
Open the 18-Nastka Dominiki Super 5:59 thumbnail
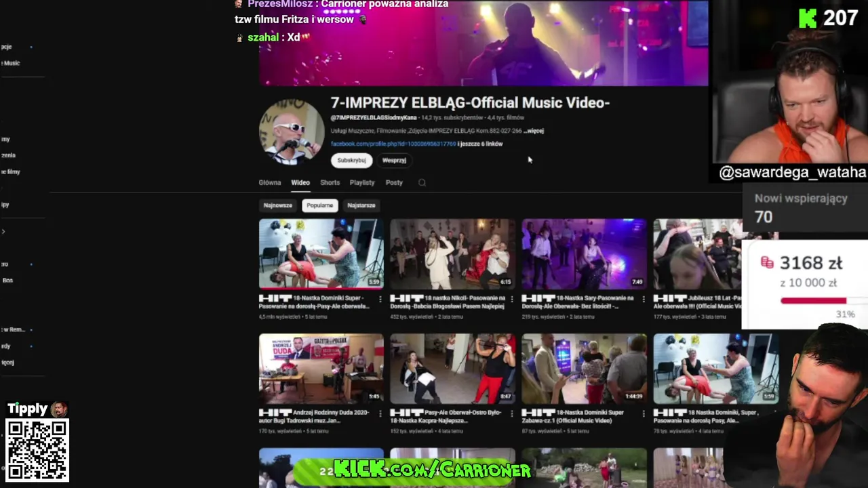click(x=321, y=253)
